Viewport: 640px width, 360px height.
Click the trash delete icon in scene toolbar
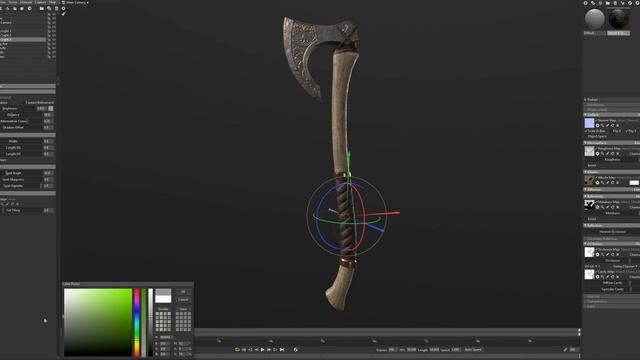pyautogui.click(x=56, y=8)
